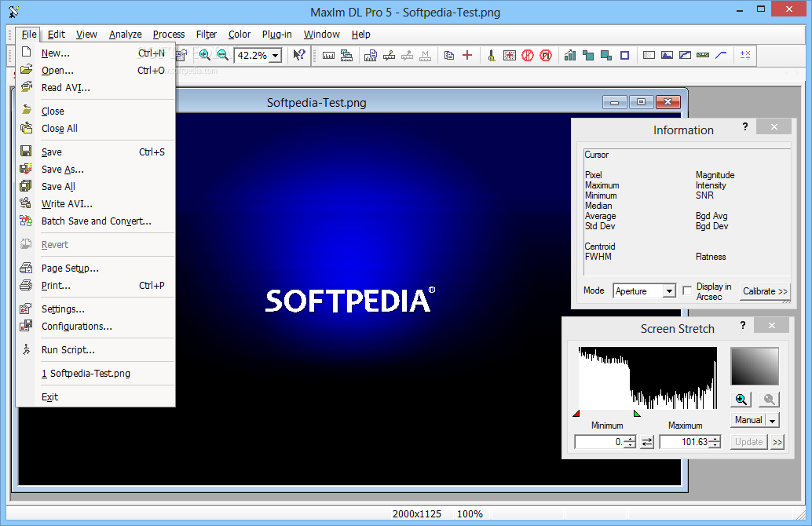
Task: Click the blue landscape picture toolbar icon
Action: point(667,55)
